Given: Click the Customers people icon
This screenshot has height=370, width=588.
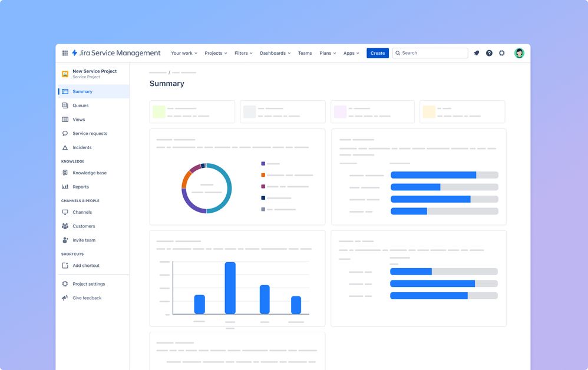Looking at the screenshot, I should click(x=65, y=226).
